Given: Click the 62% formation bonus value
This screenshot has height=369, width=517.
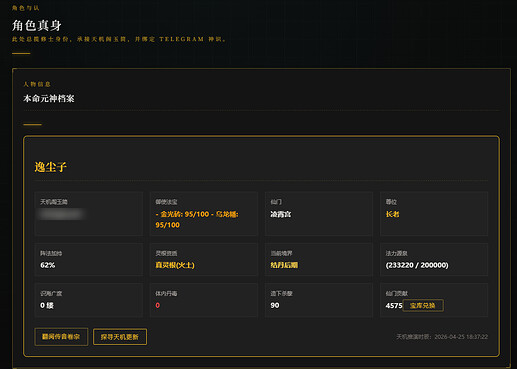Looking at the screenshot, I should [x=48, y=265].
